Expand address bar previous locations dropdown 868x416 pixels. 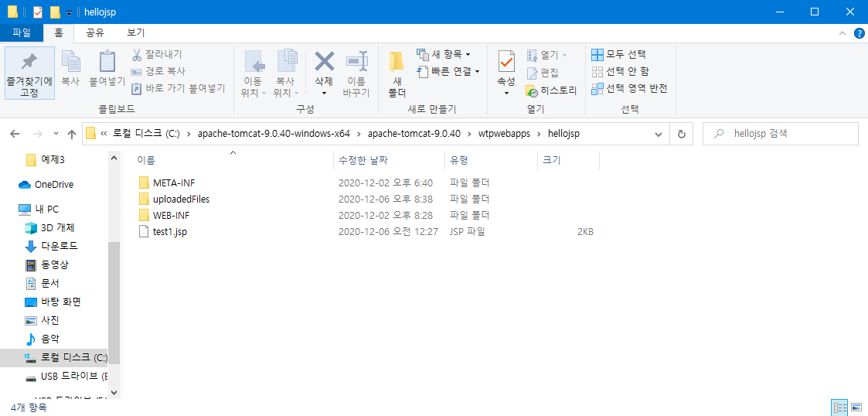point(659,134)
